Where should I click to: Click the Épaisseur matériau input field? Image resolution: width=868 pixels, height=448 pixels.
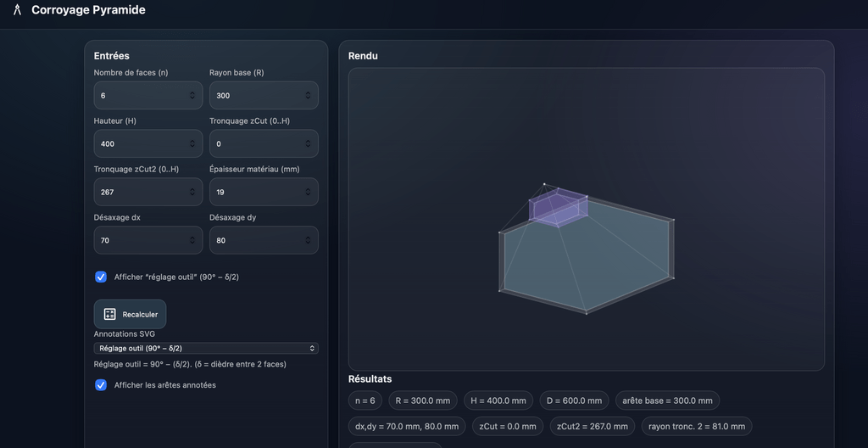click(256, 193)
